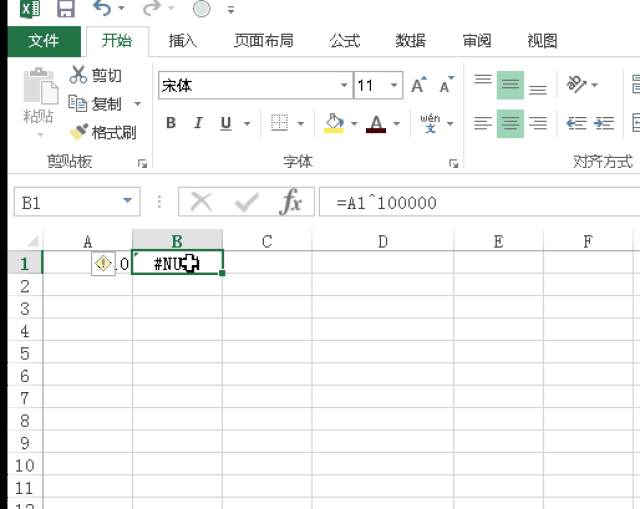The image size is (640, 509).
Task: Click the Redo arrow icon
Action: pos(152,8)
